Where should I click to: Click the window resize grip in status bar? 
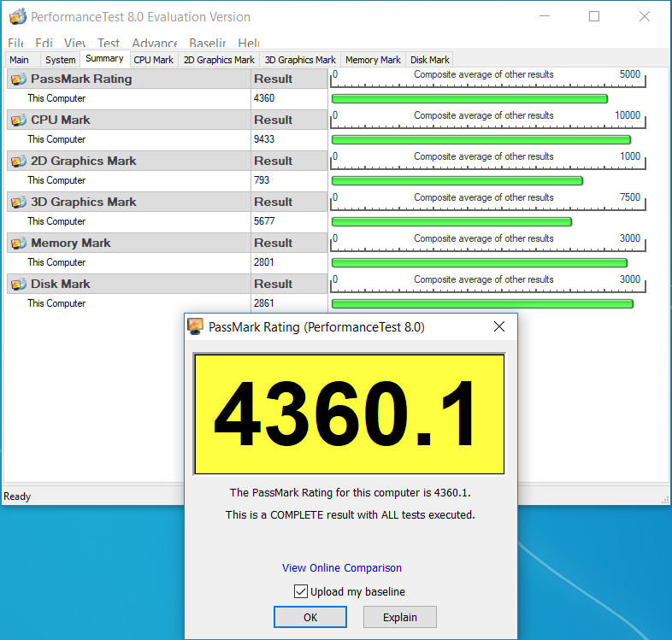tap(664, 500)
